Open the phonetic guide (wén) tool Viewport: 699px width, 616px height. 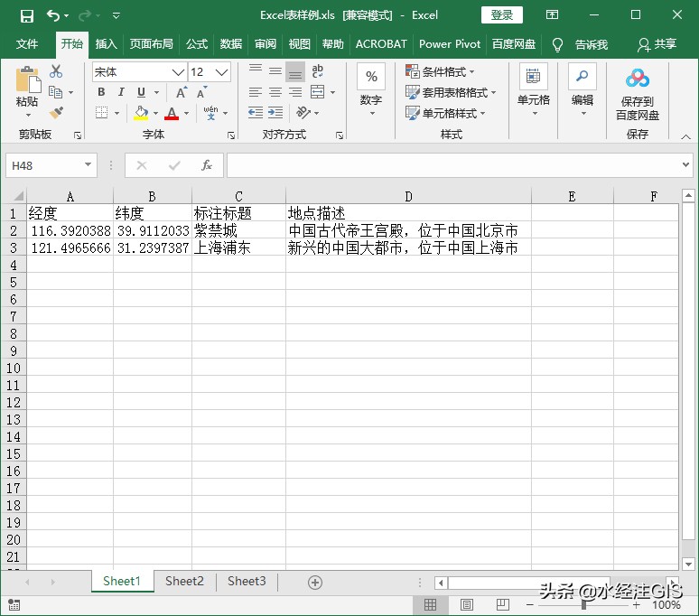210,113
